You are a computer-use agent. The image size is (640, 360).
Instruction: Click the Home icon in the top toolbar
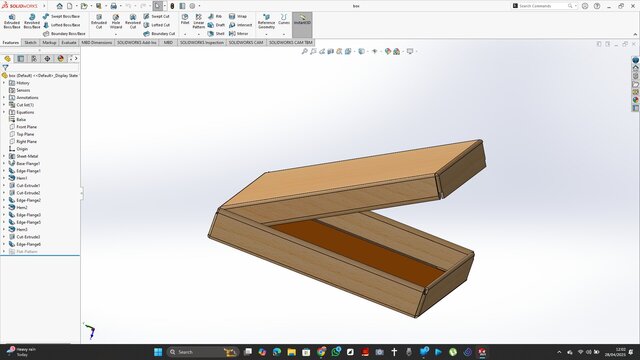[60, 6]
